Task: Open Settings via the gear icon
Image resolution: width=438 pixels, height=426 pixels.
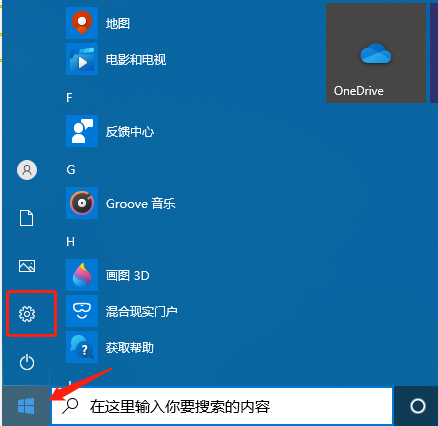Action: (27, 314)
